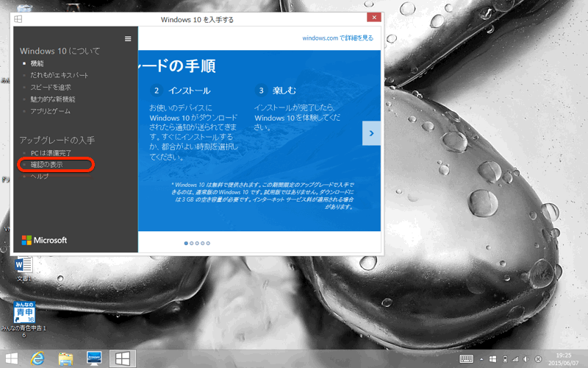
Task: Click the network signal icon in the tray
Action: 514,358
